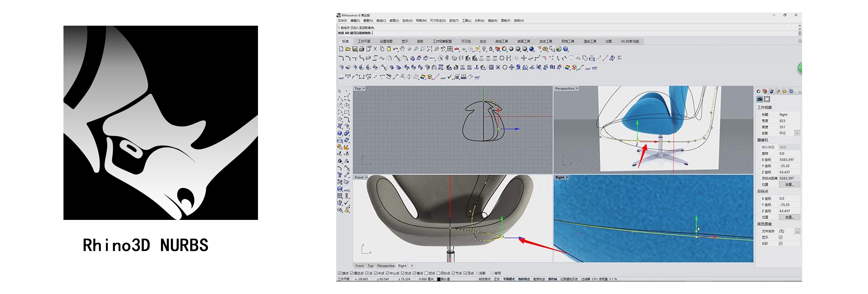Click the black default layer color swatch
The width and height of the screenshot is (868, 294).
click(x=439, y=279)
